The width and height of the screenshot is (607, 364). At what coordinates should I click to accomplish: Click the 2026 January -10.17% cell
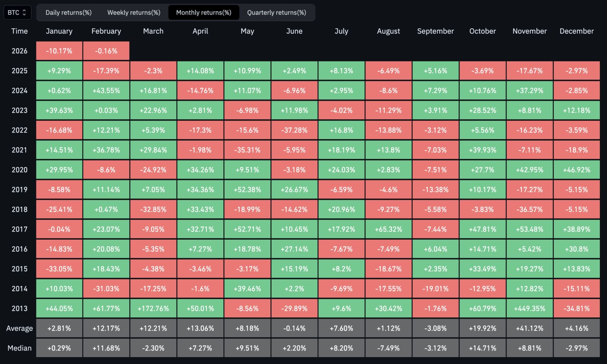tap(59, 51)
